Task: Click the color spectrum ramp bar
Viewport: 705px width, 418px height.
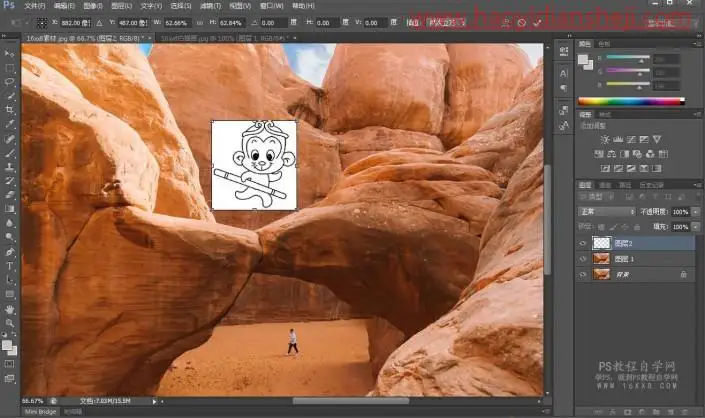Action: (x=631, y=101)
